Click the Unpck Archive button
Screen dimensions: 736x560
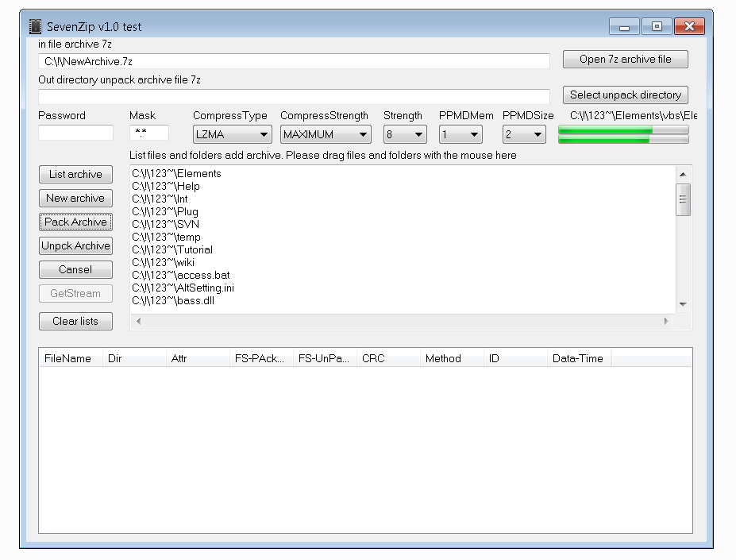tap(75, 245)
